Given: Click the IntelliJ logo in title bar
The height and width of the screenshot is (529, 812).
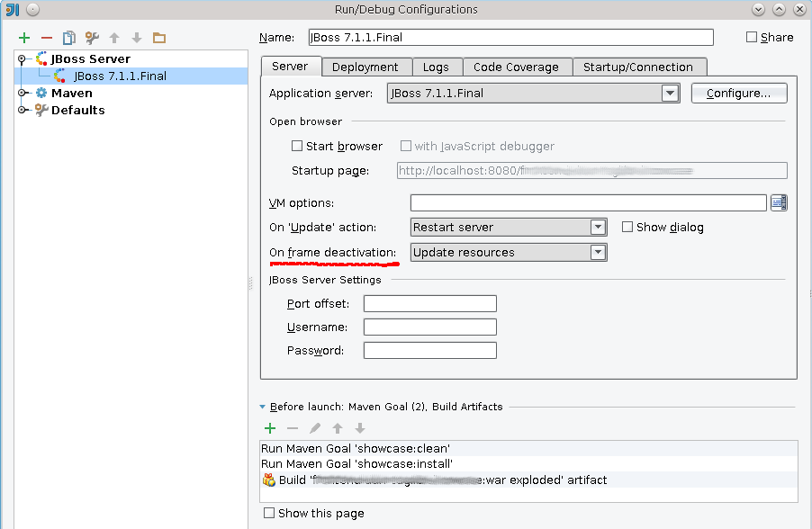Looking at the screenshot, I should (13, 9).
